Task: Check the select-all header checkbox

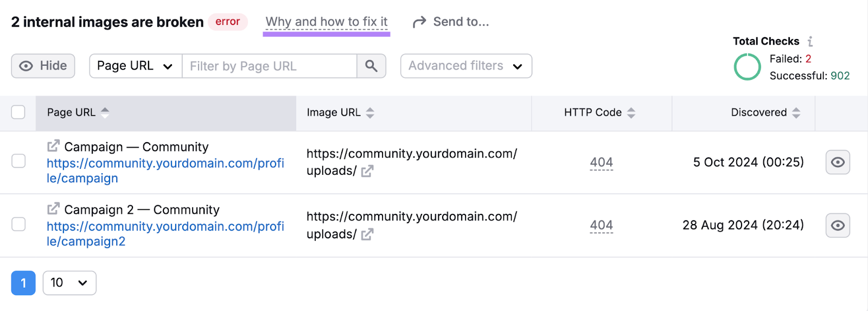Action: point(18,112)
